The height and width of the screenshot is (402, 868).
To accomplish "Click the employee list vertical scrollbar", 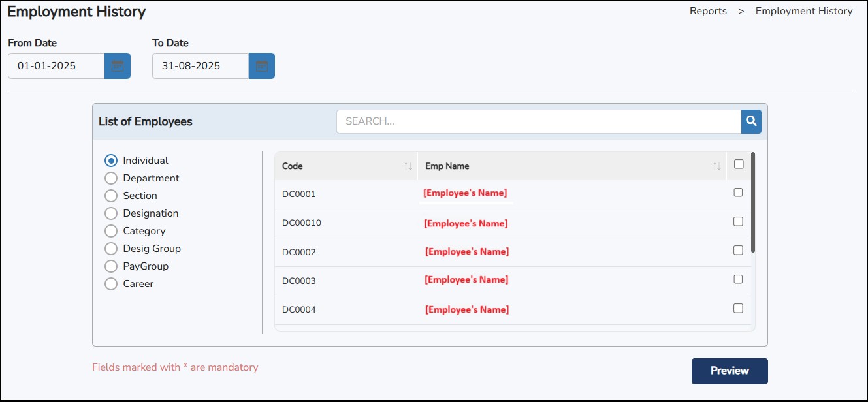I will pyautogui.click(x=753, y=202).
